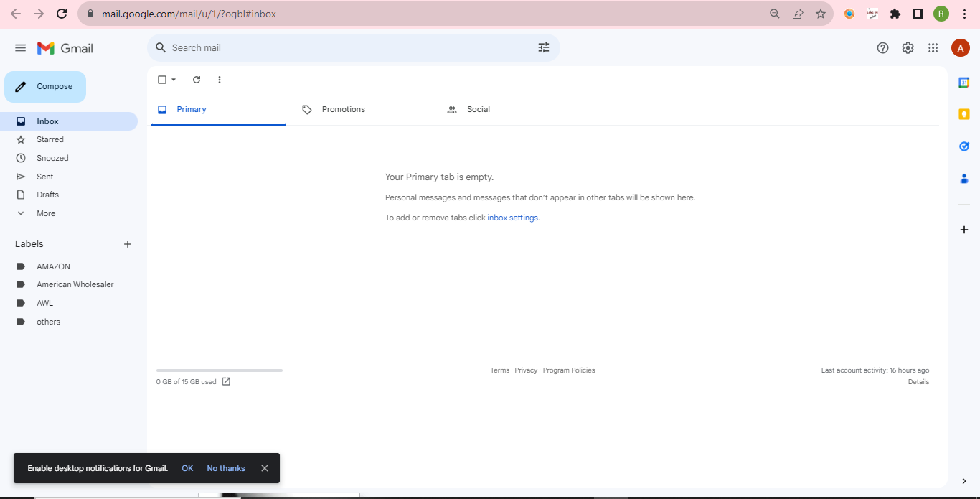The image size is (980, 499).
Task: Refresh the inbox
Action: tap(197, 80)
